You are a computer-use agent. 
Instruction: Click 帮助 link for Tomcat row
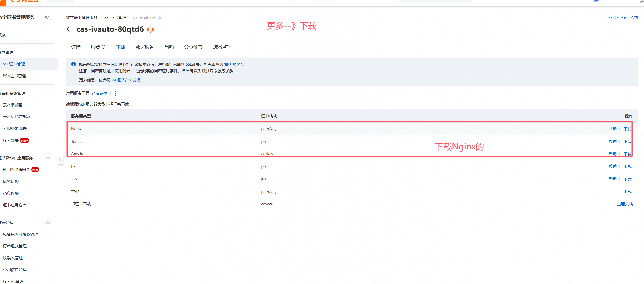point(613,141)
